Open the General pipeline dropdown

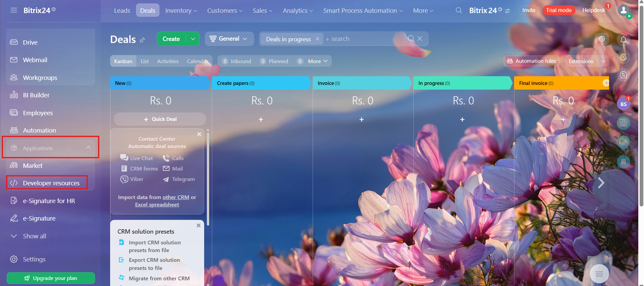coord(229,39)
